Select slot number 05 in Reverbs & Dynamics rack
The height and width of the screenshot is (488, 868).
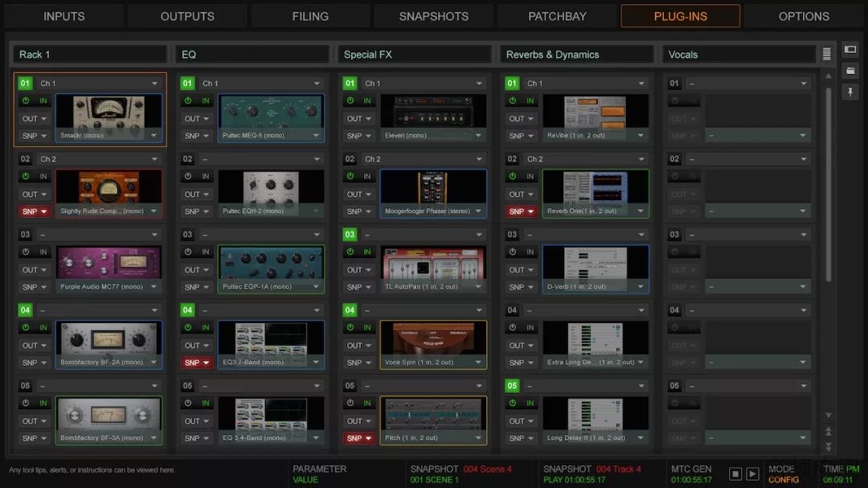(512, 386)
